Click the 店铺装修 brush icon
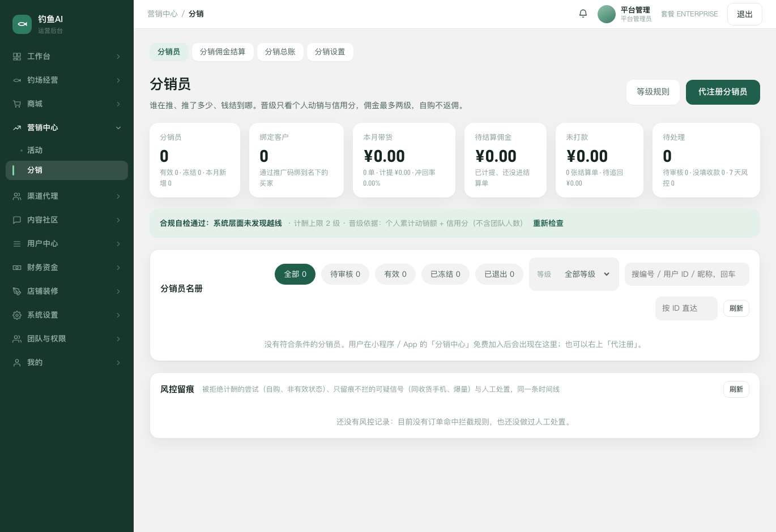Image resolution: width=776 pixels, height=532 pixels. (17, 291)
